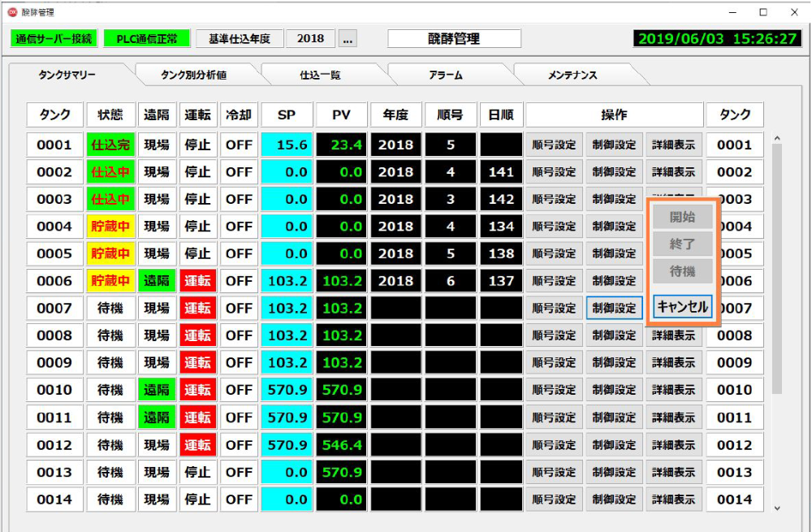
Task: Click scrollbar down arrow of tank list
Action: 776,508
